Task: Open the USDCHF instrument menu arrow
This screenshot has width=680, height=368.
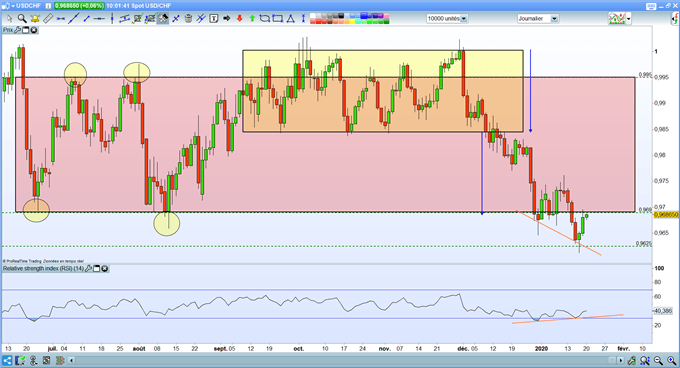Action: tap(13, 6)
